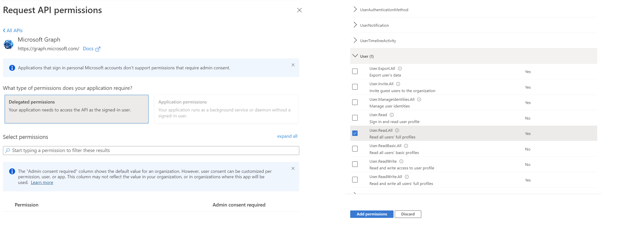Click the 'Yes' consent value for User.Read.All
This screenshot has height=232, width=644.
pyautogui.click(x=527, y=134)
